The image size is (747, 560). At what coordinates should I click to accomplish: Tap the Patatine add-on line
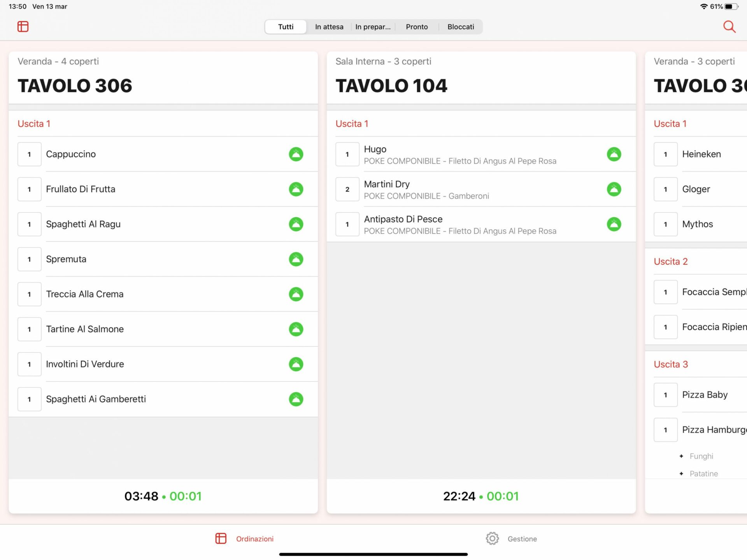tap(703, 474)
